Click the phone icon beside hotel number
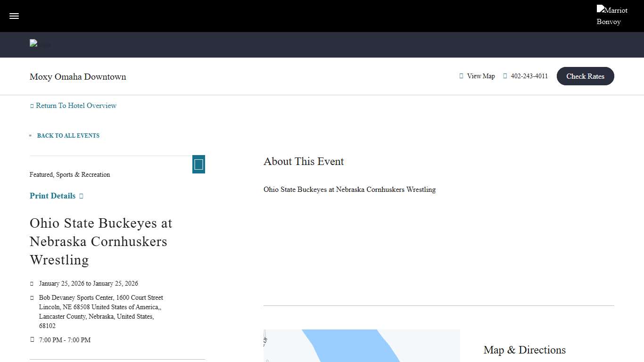This screenshot has width=644, height=362. (505, 76)
